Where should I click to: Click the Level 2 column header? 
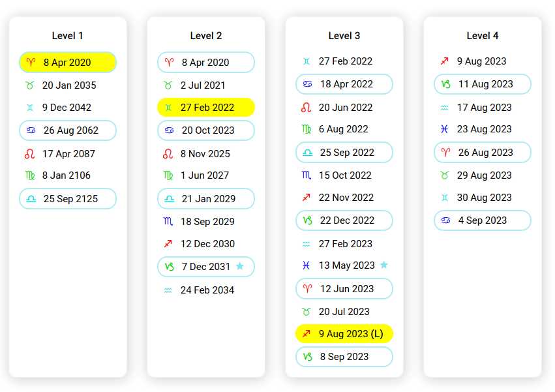coord(206,36)
